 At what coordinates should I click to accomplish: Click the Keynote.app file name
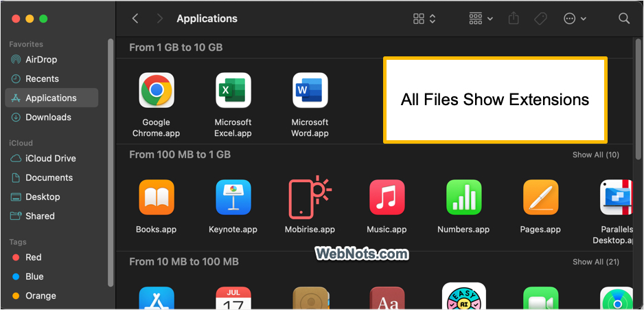(x=233, y=230)
